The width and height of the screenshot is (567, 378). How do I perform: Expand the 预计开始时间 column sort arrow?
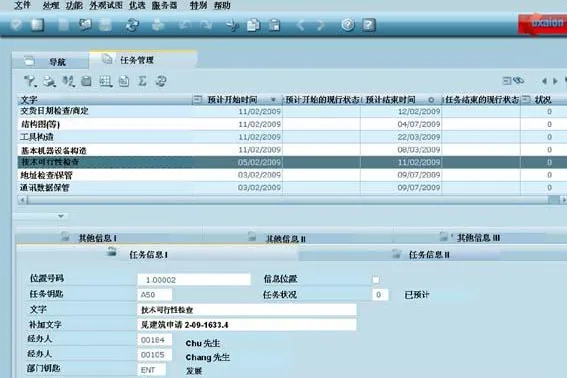273,100
